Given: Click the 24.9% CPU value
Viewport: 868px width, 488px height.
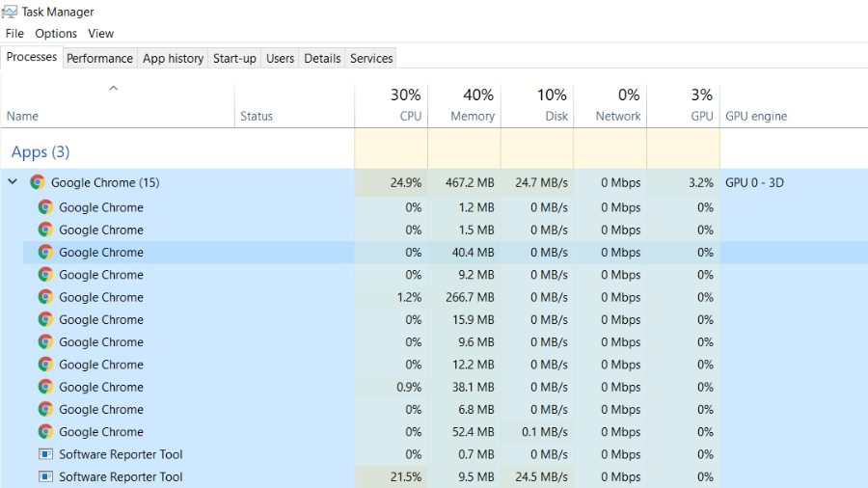Looking at the screenshot, I should coord(406,182).
